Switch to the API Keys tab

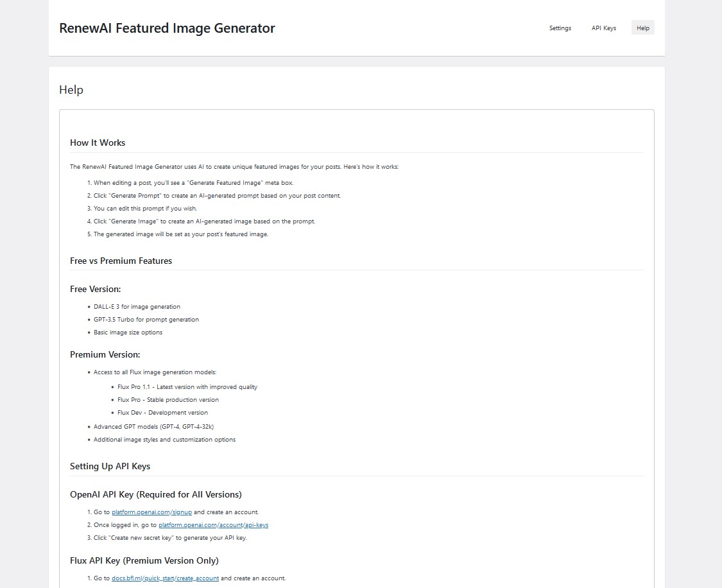coord(603,28)
